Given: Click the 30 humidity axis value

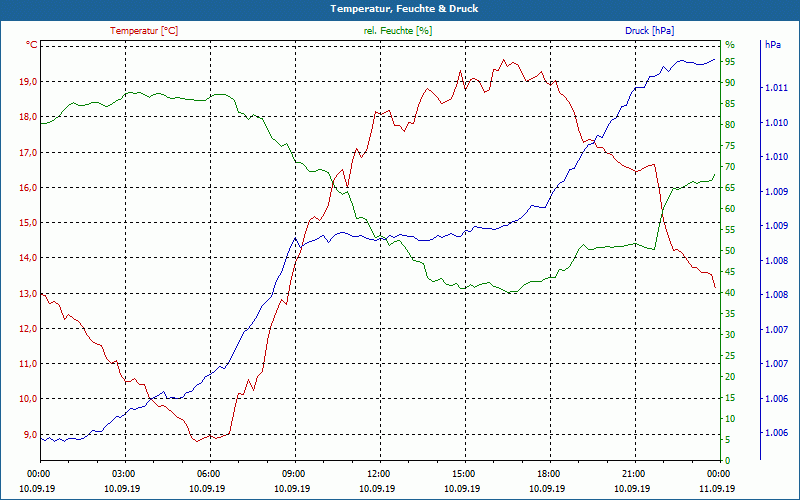Looking at the screenshot, I should tap(730, 335).
